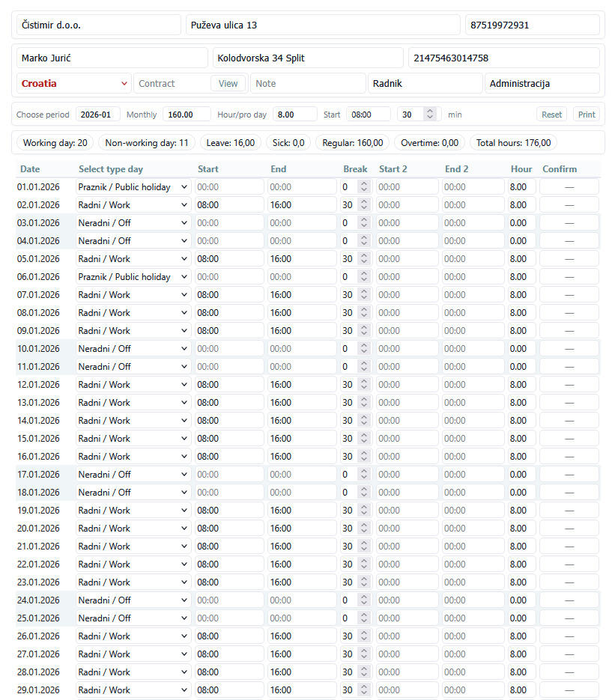Click the Radnik position field
Screen dimensions: 615x700
[425, 84]
